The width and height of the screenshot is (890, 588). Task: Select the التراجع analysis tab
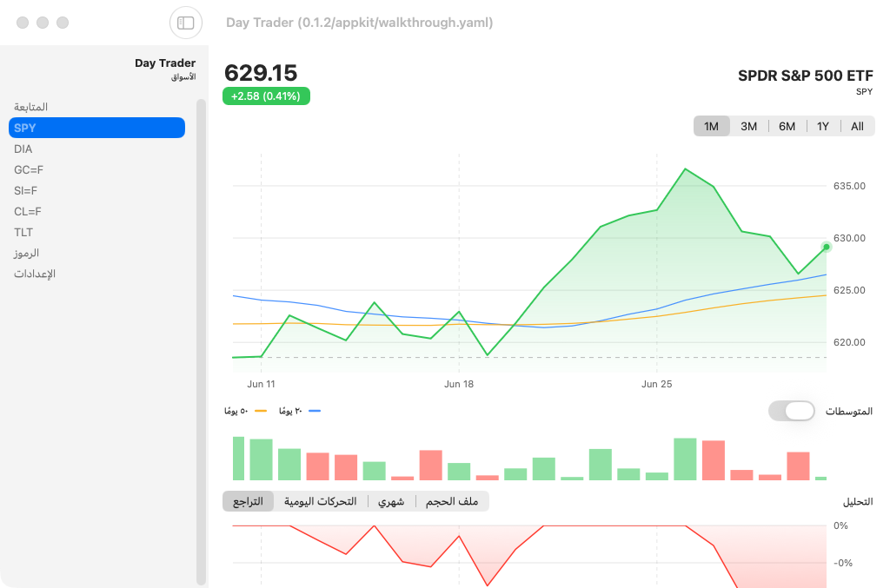[x=248, y=501]
